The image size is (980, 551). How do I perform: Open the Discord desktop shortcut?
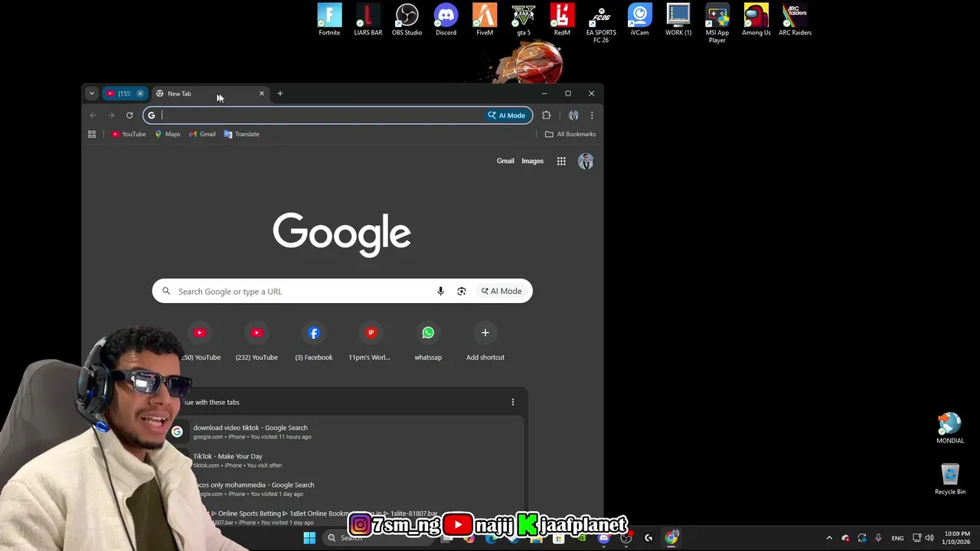[446, 20]
